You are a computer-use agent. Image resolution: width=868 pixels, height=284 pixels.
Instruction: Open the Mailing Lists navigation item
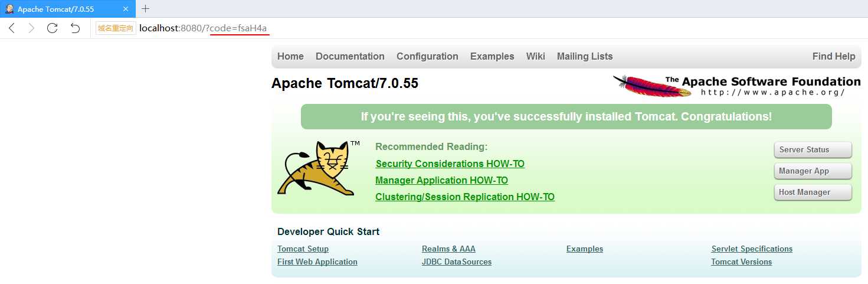[585, 56]
